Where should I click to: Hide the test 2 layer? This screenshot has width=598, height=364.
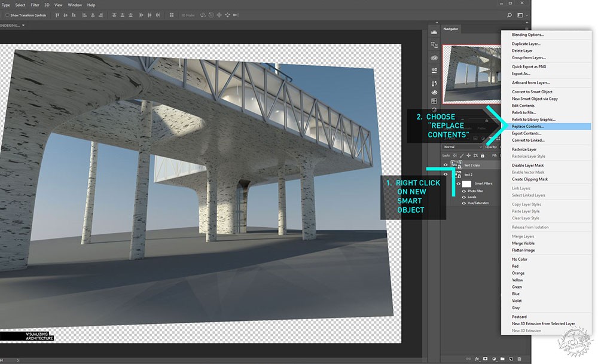[445, 174]
